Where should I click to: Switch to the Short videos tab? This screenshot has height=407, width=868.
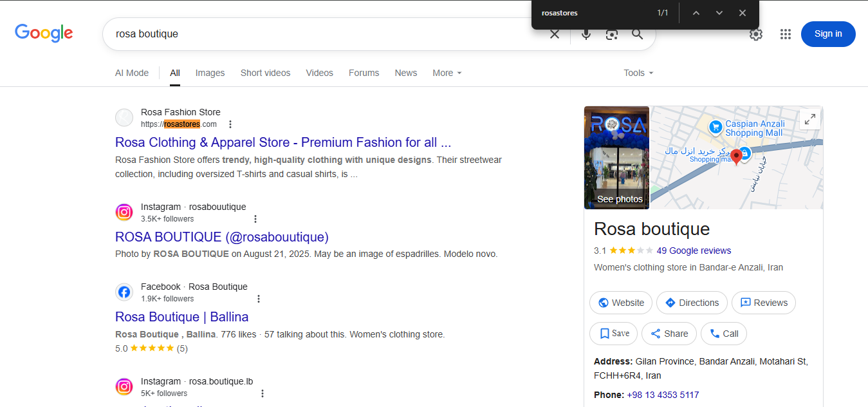[x=265, y=73]
